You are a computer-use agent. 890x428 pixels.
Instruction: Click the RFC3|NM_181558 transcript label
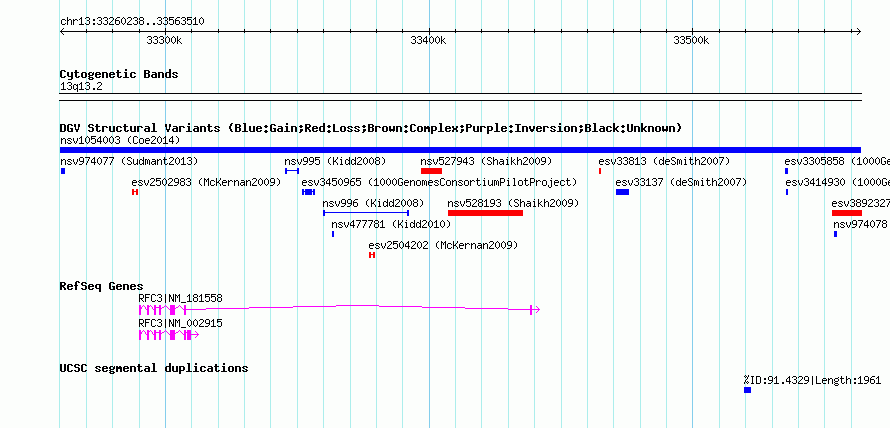(x=180, y=298)
